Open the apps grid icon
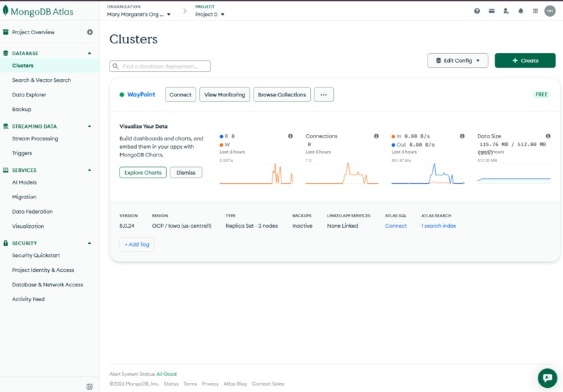This screenshot has width=563, height=392. pos(535,11)
